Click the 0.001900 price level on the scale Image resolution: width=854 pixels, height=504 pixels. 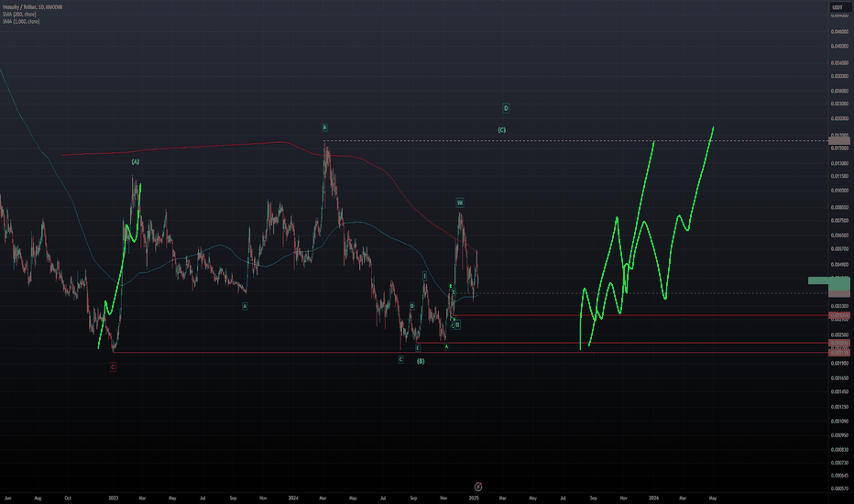(839, 364)
